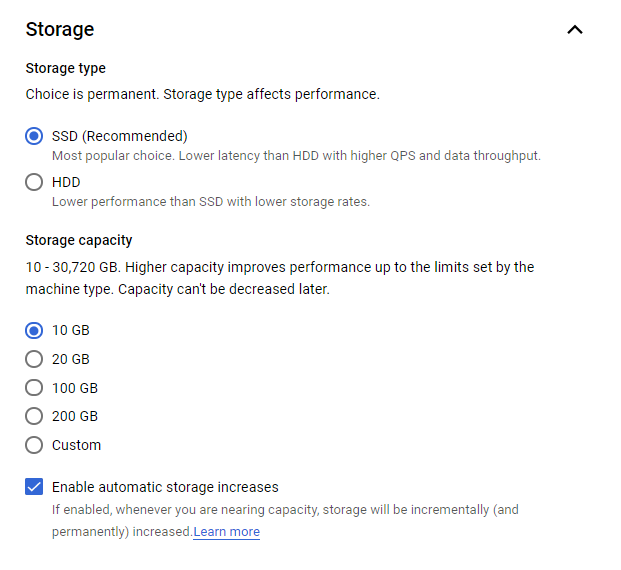Click the Enable automatic storage increases label
The image size is (621, 570).
(x=165, y=487)
